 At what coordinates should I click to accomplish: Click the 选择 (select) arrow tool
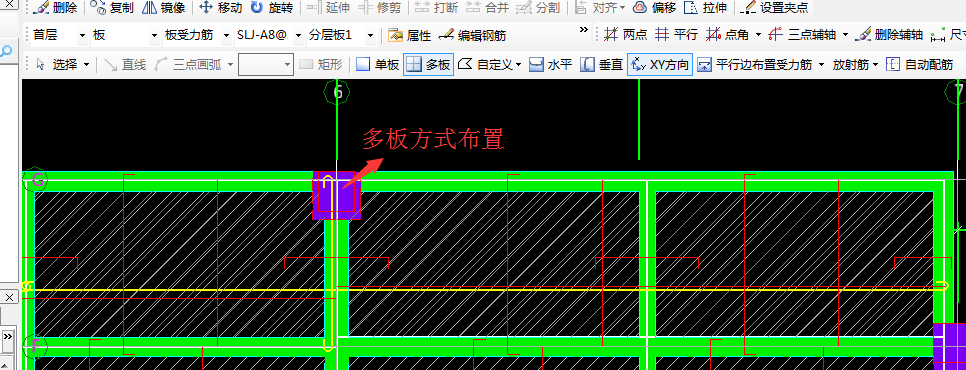click(56, 64)
